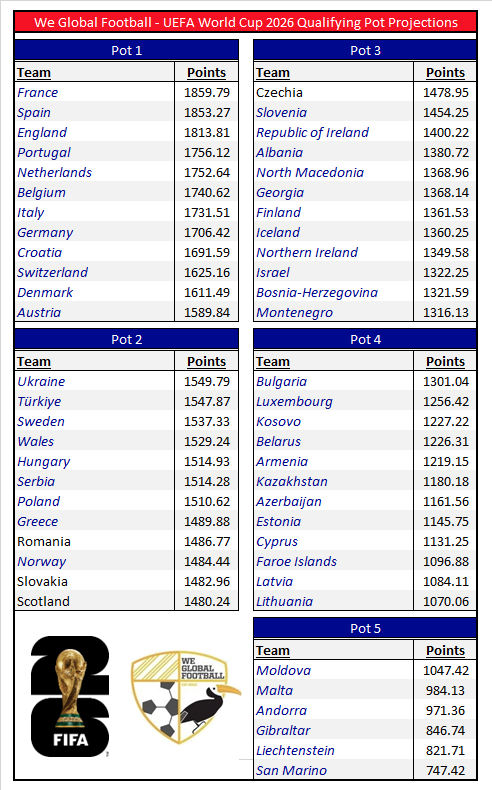Open the San Marino team link
Screen dimensions: 492x790
point(292,770)
